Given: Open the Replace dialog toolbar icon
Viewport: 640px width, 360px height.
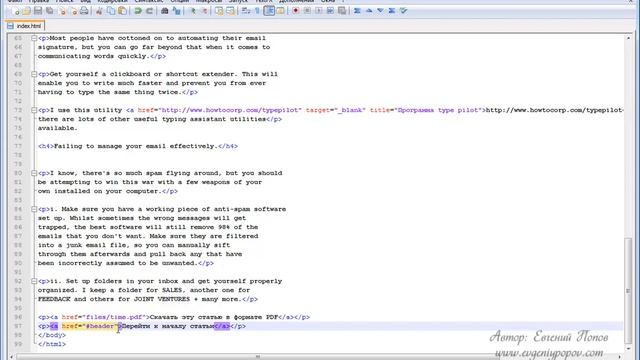Looking at the screenshot, I should pyautogui.click(x=176, y=11).
